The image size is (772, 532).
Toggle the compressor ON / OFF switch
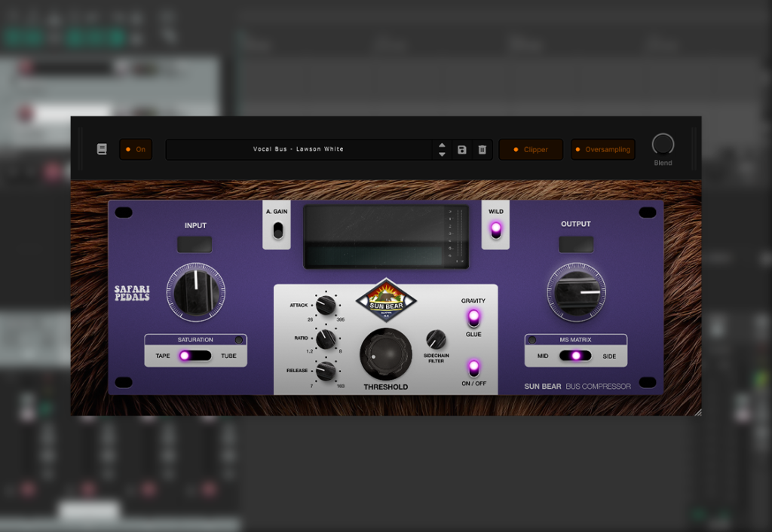(473, 368)
